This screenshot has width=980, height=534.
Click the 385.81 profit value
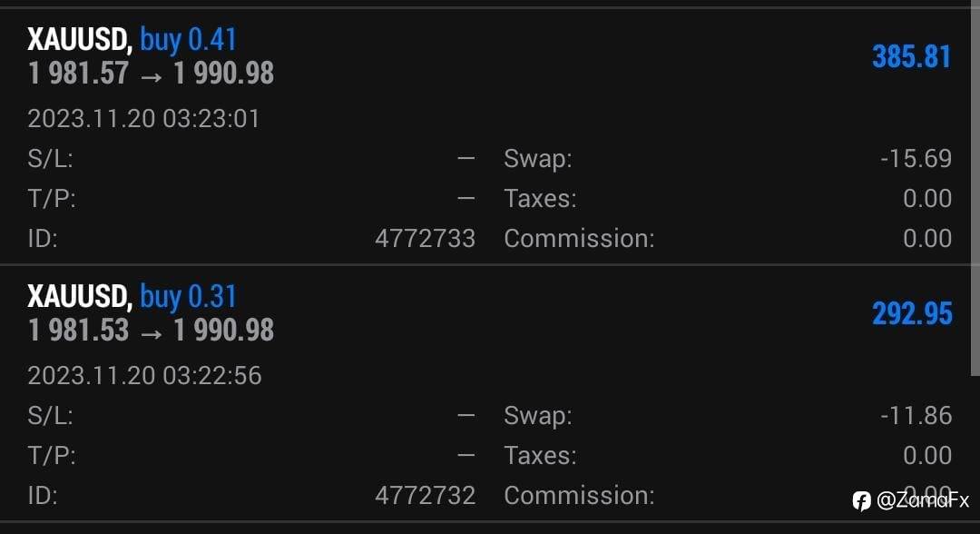tap(911, 57)
